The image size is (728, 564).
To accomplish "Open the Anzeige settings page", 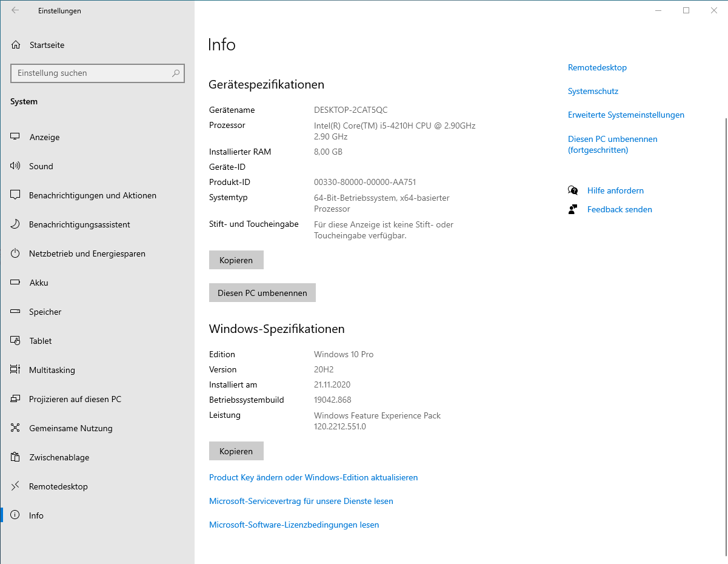I will click(x=98, y=137).
